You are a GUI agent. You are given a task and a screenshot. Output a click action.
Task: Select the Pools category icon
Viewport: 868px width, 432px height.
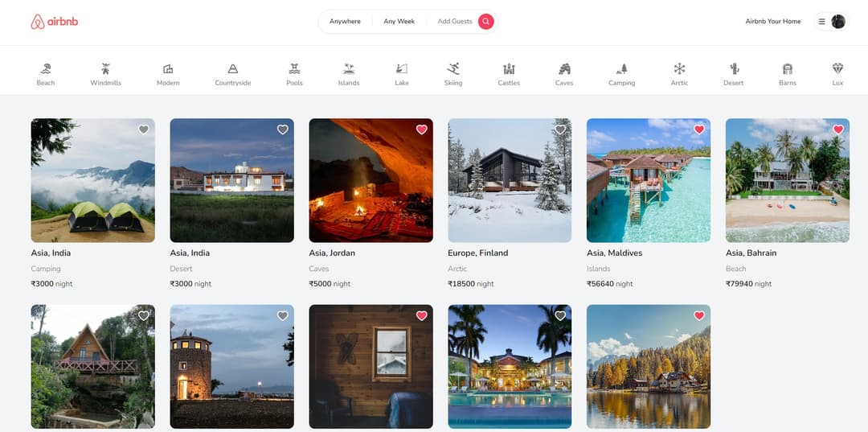coord(294,68)
